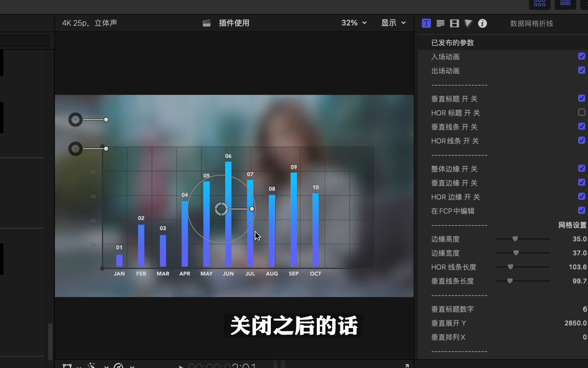This screenshot has height=368, width=588.
Task: Click the first workspace layout button top right
Action: pyautogui.click(x=540, y=4)
